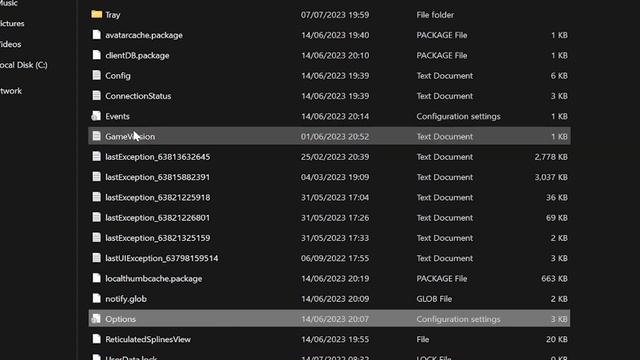
Task: Click date 06/09/2022 17:55
Action: (335, 258)
